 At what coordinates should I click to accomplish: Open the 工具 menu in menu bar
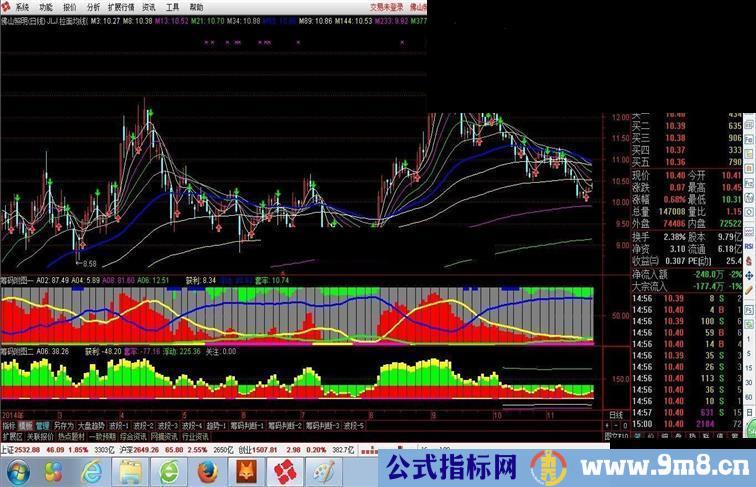pos(172,6)
